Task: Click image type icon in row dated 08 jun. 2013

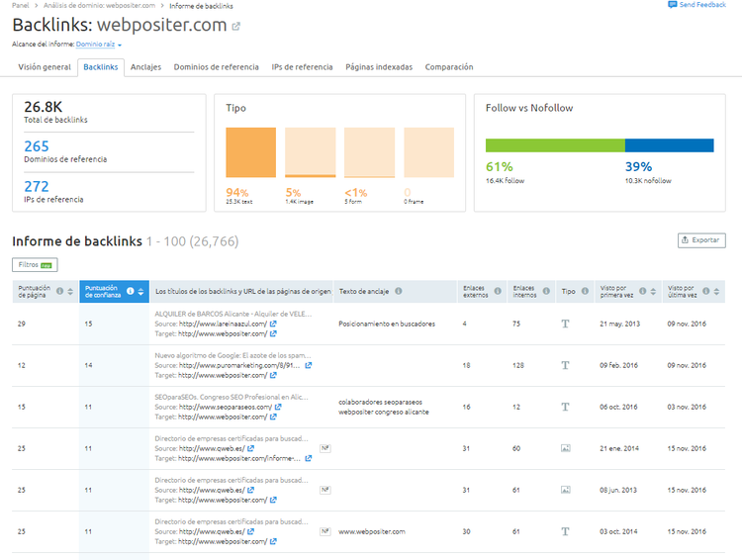Action: coord(566,490)
